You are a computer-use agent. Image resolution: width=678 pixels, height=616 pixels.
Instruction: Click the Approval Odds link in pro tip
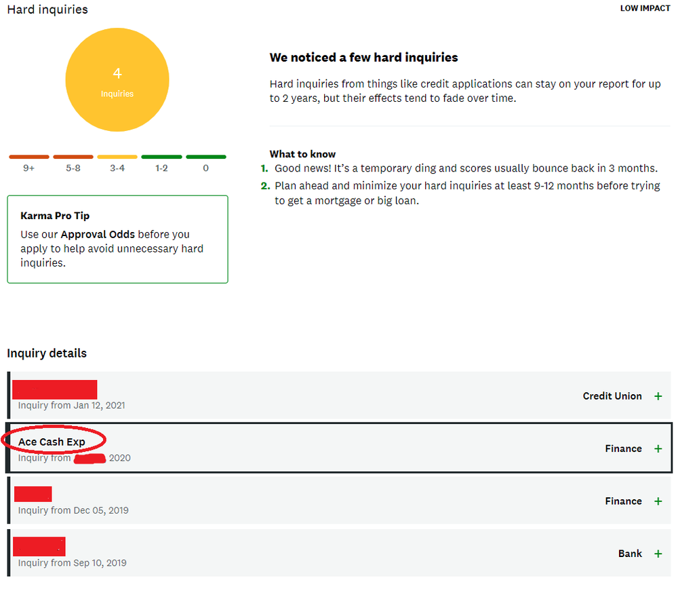coord(98,234)
